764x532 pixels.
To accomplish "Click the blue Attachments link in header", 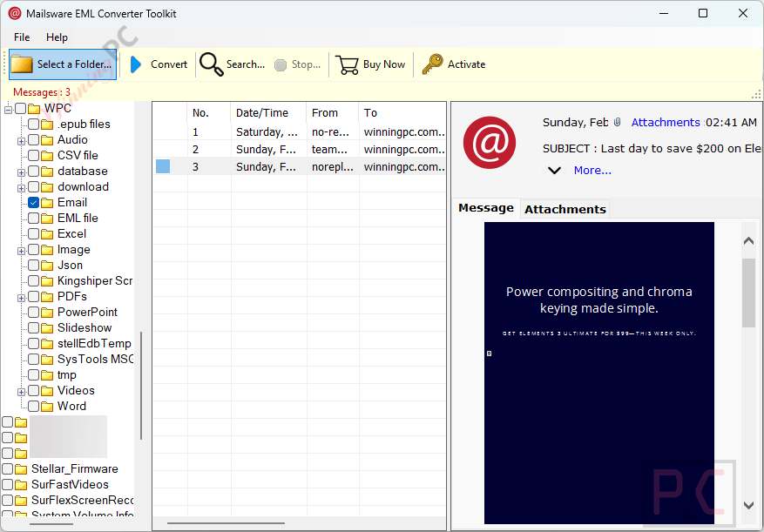I will pyautogui.click(x=666, y=122).
